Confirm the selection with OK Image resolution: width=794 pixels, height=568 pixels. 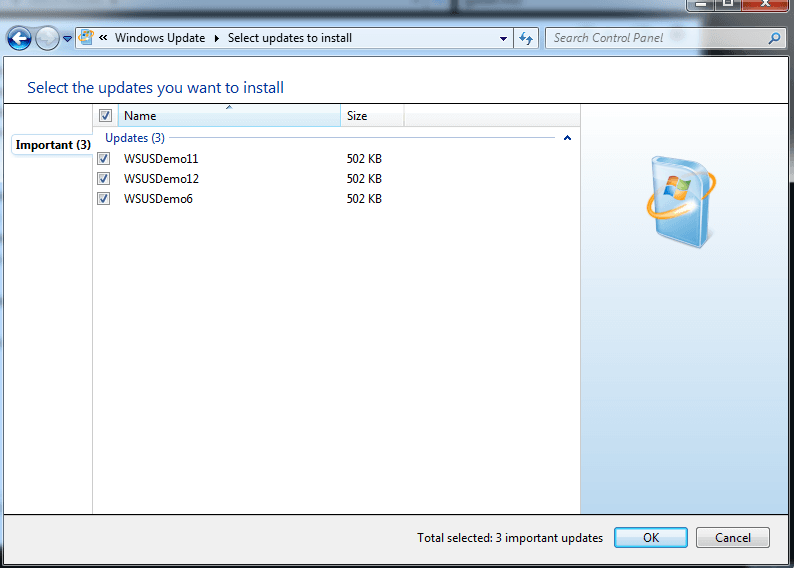[651, 538]
